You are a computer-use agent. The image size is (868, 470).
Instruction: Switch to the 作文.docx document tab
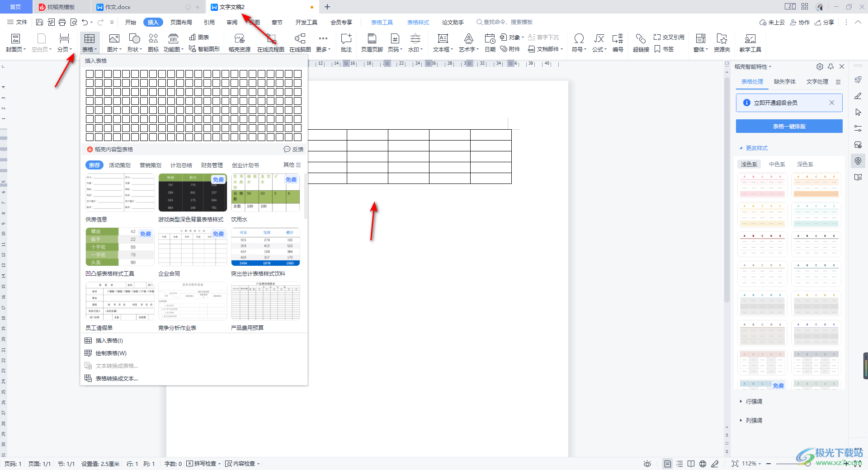click(118, 7)
